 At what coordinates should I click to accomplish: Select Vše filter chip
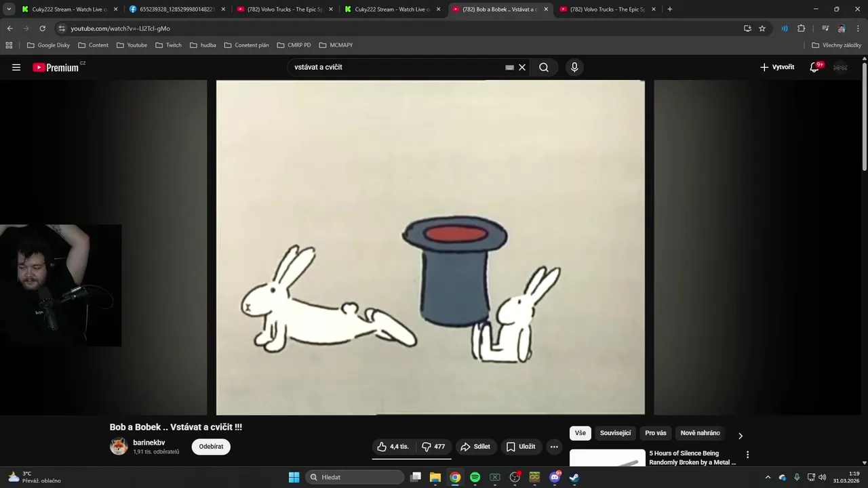click(580, 433)
